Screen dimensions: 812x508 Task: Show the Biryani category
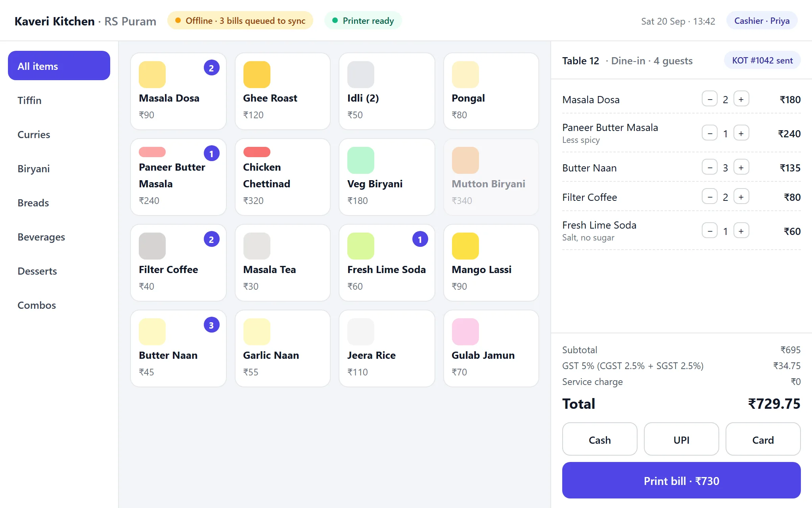coord(59,168)
